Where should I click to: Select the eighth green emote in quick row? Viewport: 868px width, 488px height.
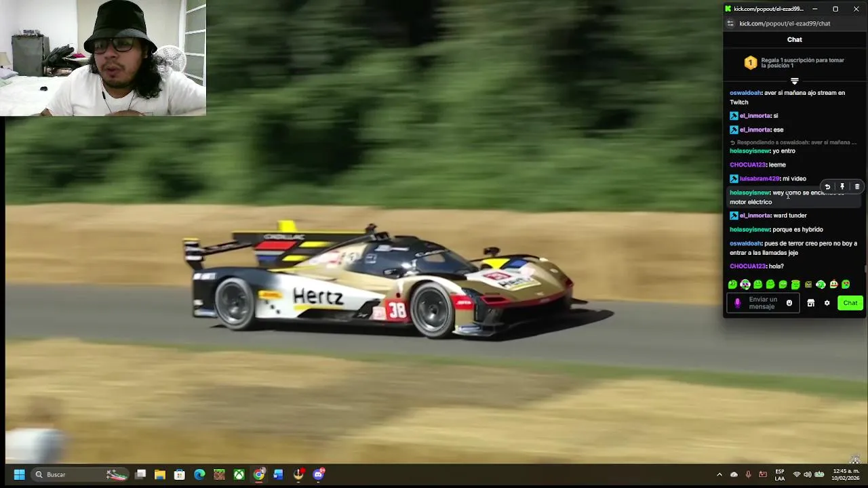click(821, 285)
